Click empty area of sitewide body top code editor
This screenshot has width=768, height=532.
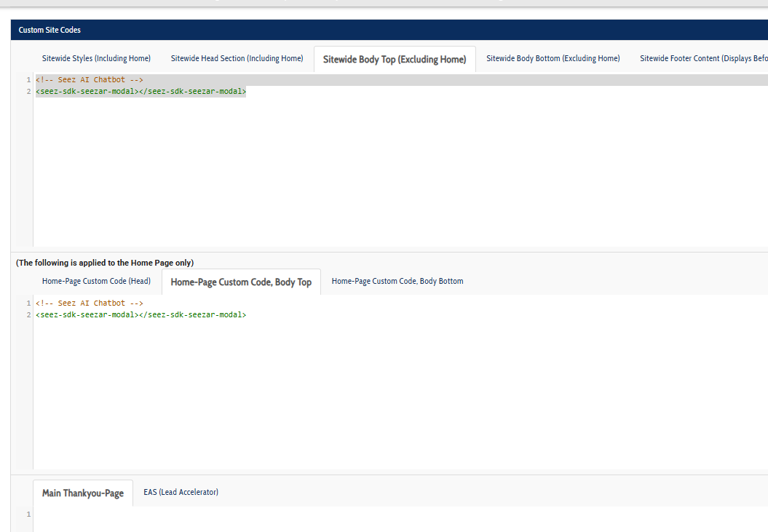tap(400, 172)
